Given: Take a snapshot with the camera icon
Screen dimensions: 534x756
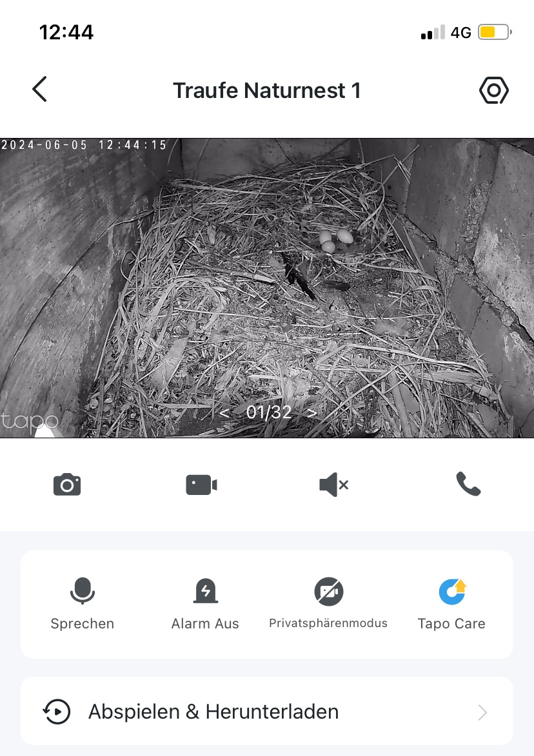Looking at the screenshot, I should pos(67,485).
